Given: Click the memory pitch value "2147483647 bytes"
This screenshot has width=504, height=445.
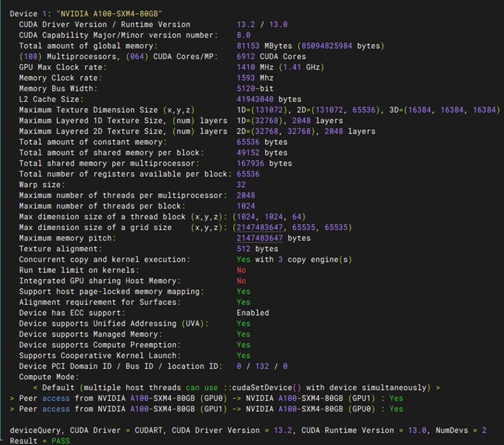Looking at the screenshot, I should (273, 238).
